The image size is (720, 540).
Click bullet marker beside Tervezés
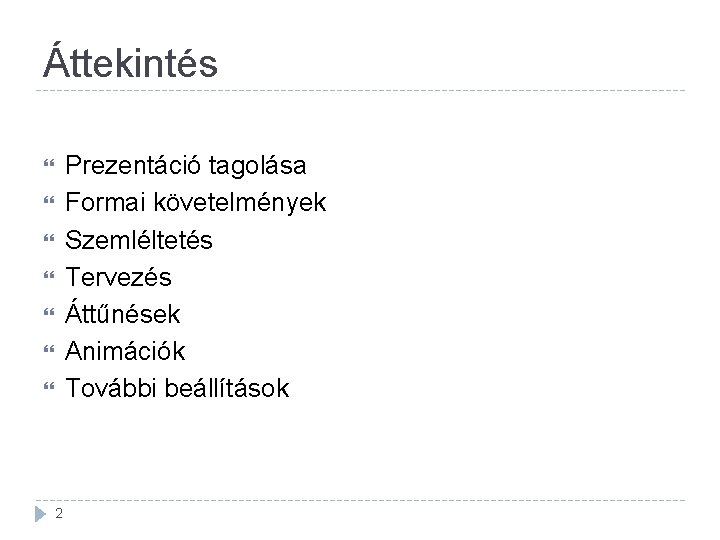43,277
